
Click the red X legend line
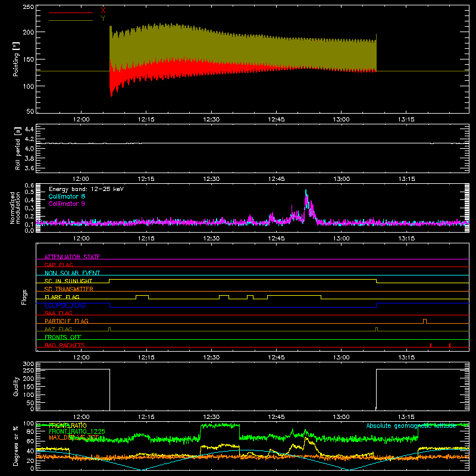coord(71,12)
